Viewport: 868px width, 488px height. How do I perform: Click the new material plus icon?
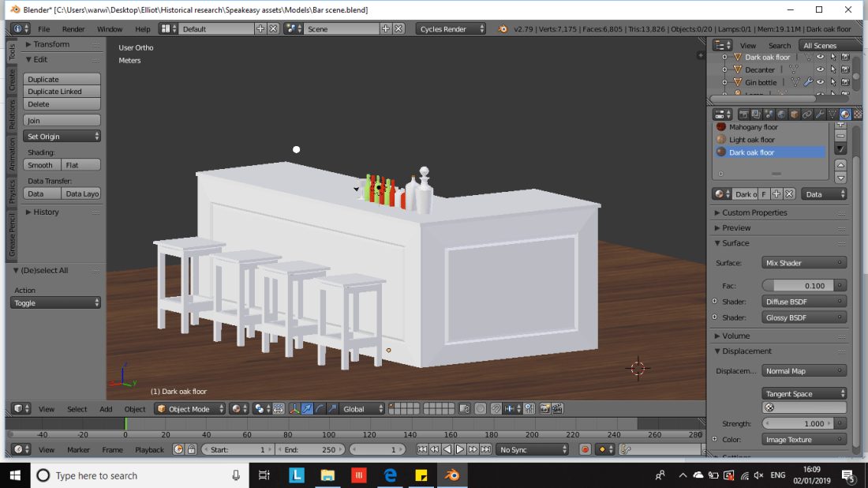pyautogui.click(x=777, y=193)
